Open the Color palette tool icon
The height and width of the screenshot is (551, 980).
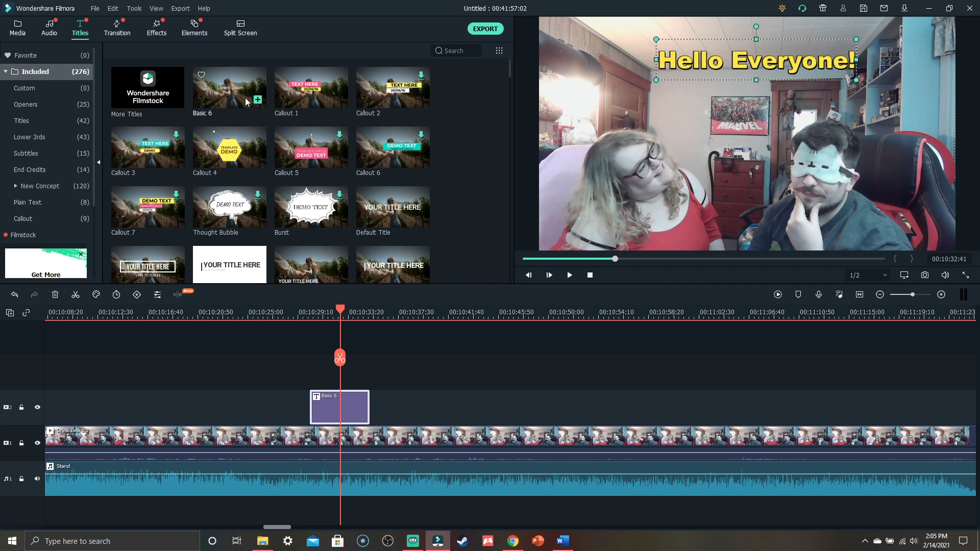point(96,294)
